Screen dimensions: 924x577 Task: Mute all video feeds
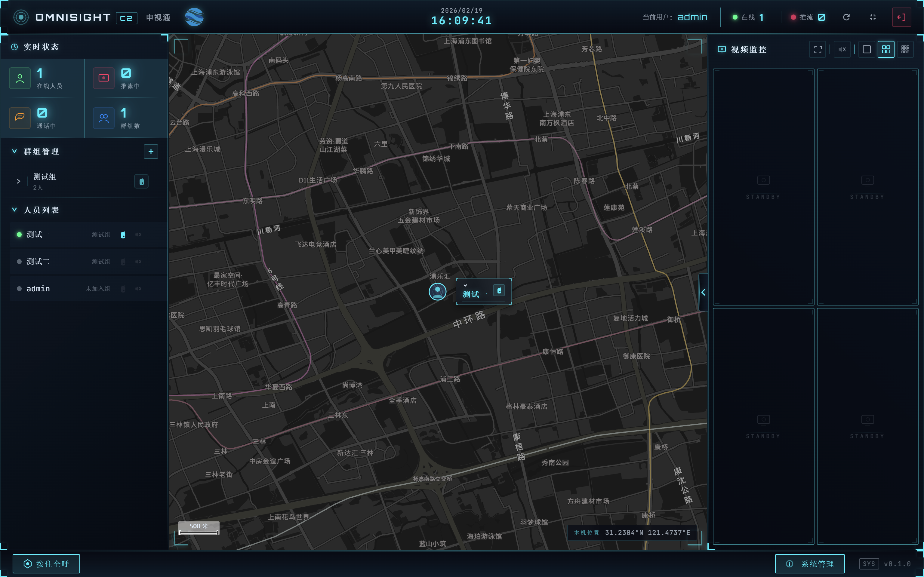click(842, 50)
